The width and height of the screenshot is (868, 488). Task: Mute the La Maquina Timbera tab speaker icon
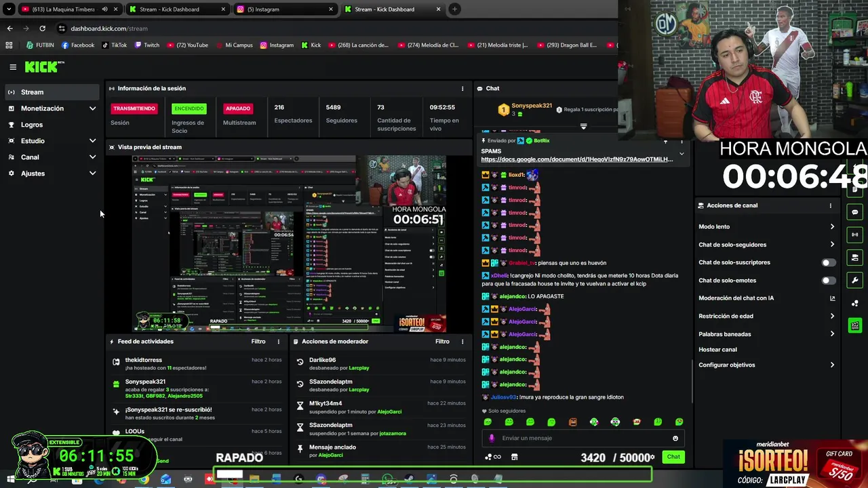104,9
